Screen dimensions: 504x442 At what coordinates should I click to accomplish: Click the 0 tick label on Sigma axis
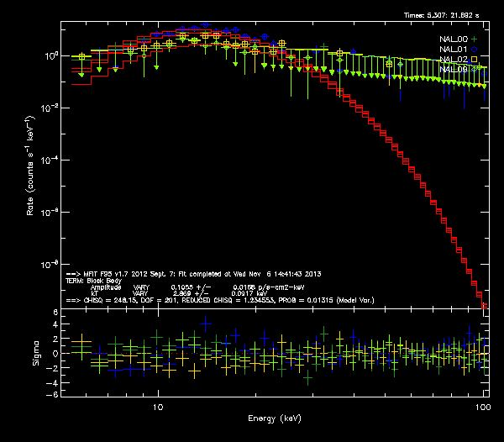coord(54,354)
